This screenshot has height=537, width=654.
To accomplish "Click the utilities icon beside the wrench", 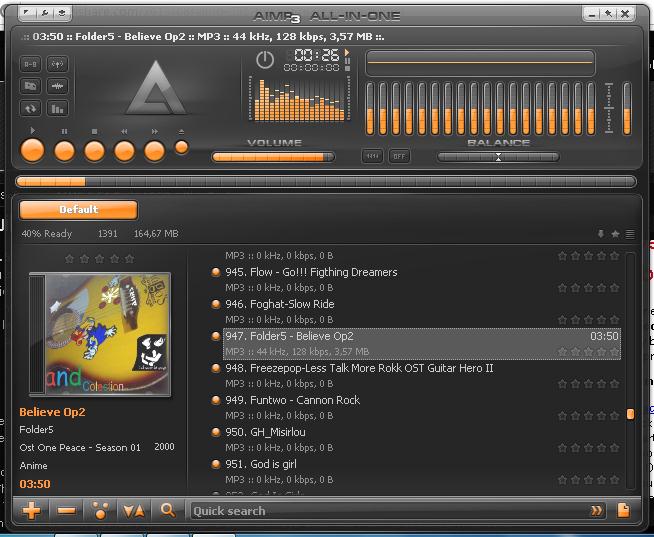I will pos(62,13).
